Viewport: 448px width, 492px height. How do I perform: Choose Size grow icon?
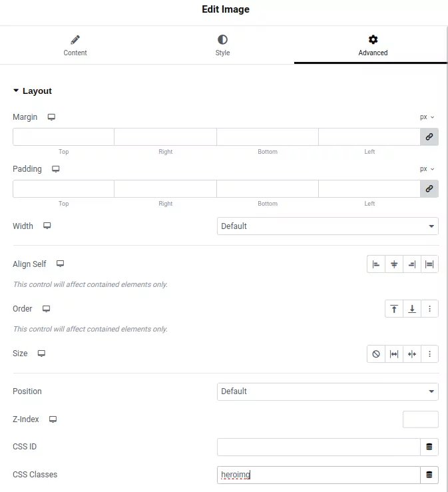pyautogui.click(x=394, y=354)
